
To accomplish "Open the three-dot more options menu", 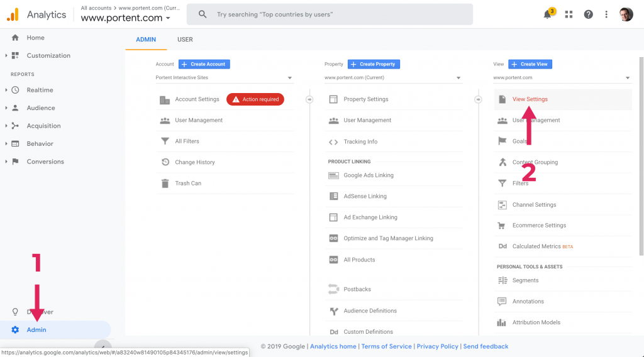I will [606, 14].
